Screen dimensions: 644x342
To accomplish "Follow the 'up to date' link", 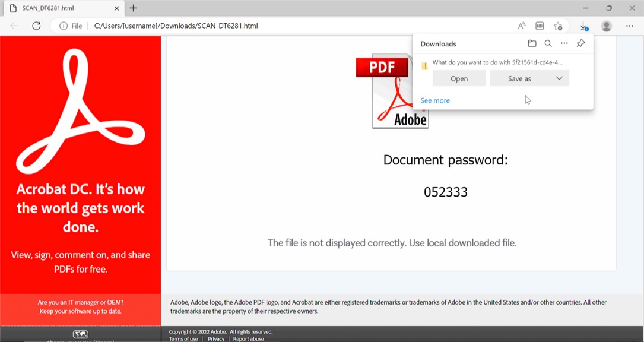I will pos(107,311).
